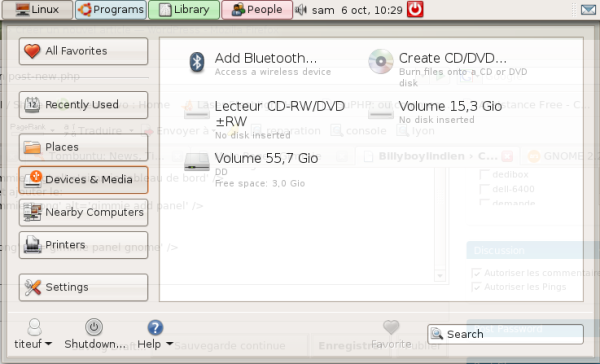Click the red power icon in panel
The image size is (600, 364).
(415, 10)
